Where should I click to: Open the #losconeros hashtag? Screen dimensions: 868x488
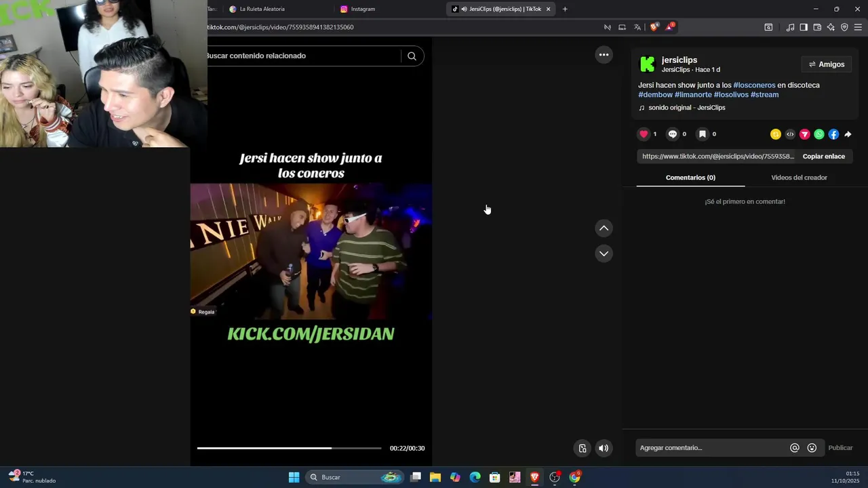(754, 85)
